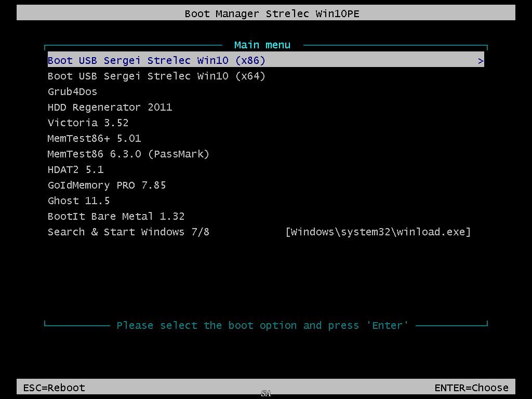The image size is (532, 399).
Task: Run MemTest86+ 5.01
Action: (x=94, y=138)
